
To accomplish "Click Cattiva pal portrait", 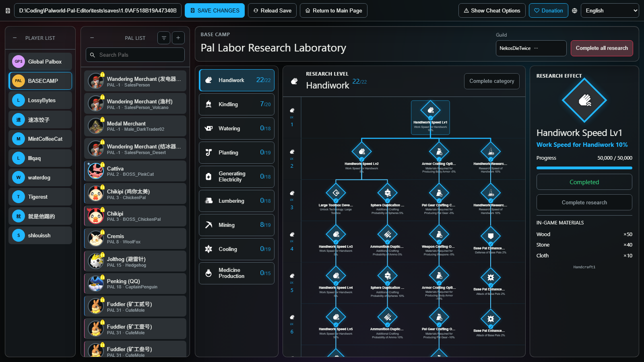I will tap(96, 171).
